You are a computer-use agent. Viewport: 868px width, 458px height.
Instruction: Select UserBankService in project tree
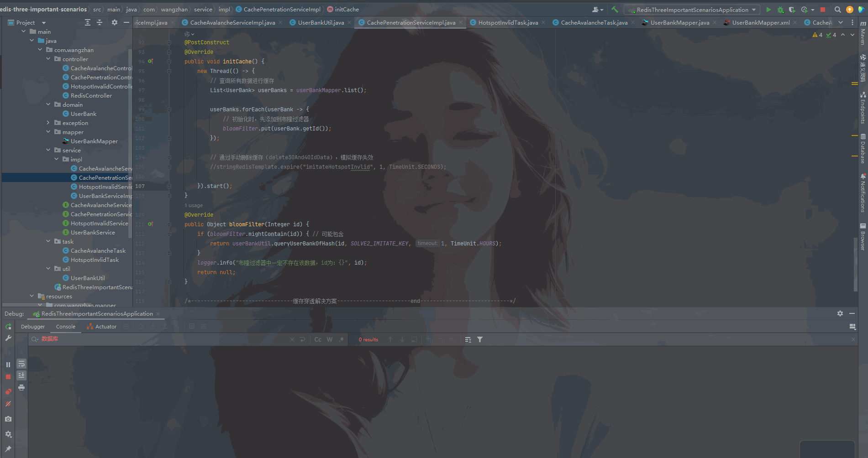[x=93, y=232]
